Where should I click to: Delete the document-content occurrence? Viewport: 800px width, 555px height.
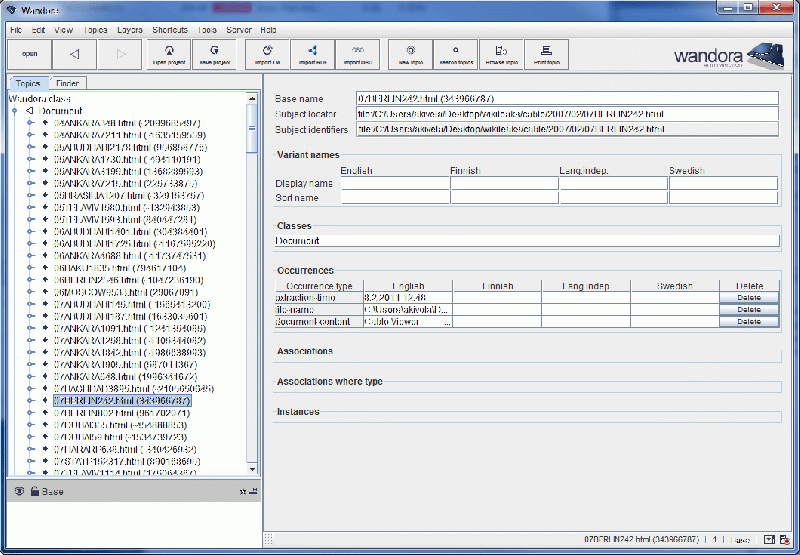748,322
